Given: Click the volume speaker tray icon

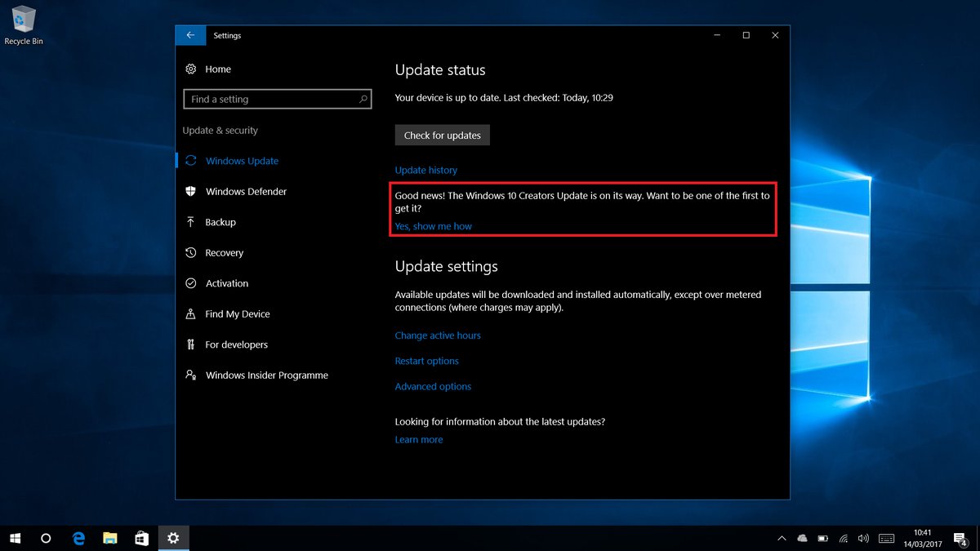Looking at the screenshot, I should coord(863,538).
